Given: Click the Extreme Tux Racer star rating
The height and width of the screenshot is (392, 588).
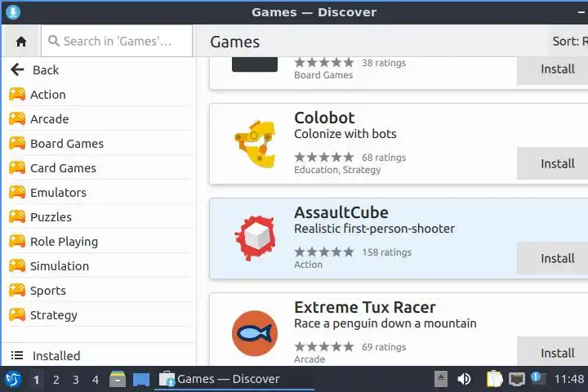Looking at the screenshot, I should (324, 346).
